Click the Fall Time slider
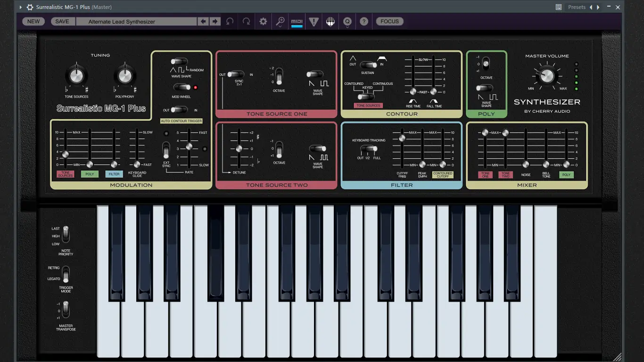Screen dimensions: 644x362 [433, 91]
